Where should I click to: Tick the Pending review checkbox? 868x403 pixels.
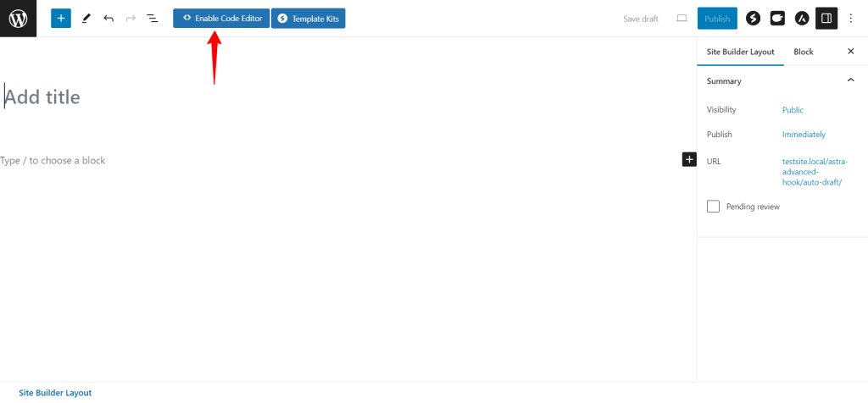pyautogui.click(x=713, y=207)
